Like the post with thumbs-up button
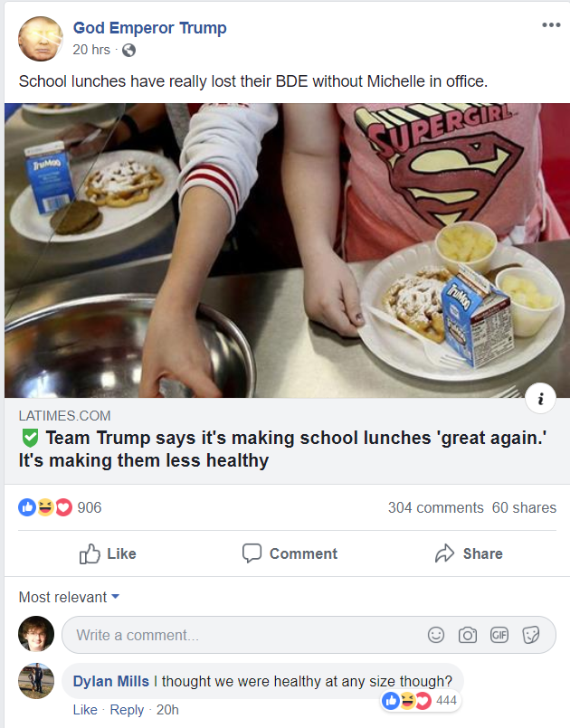 [x=108, y=553]
